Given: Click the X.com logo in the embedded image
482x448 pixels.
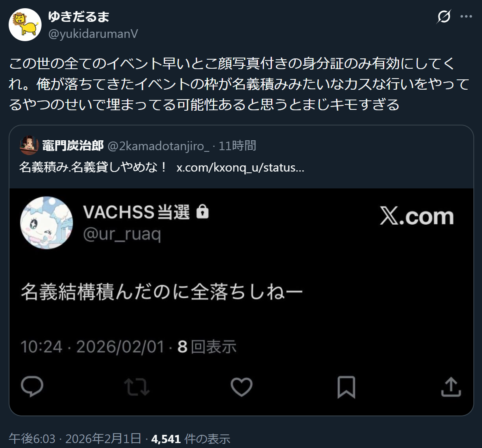Looking at the screenshot, I should (x=417, y=216).
